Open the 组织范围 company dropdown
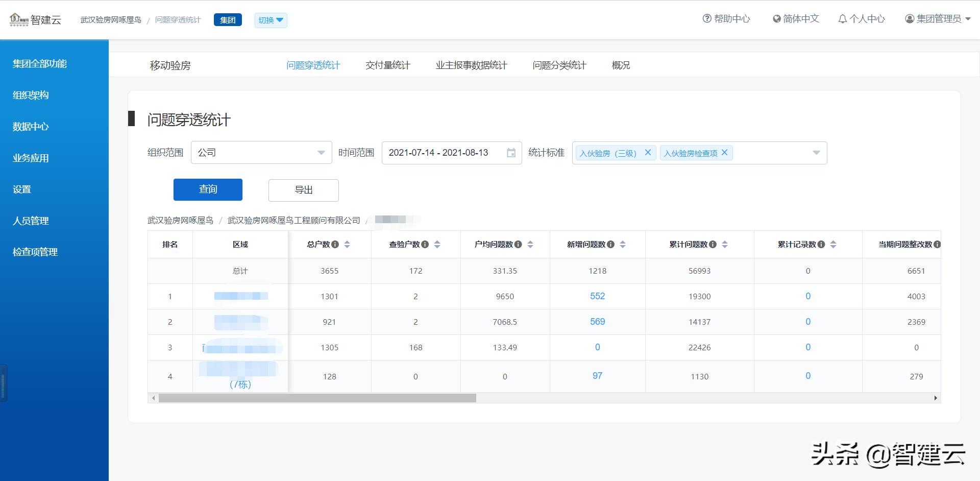The height and width of the screenshot is (481, 980). coord(261,152)
